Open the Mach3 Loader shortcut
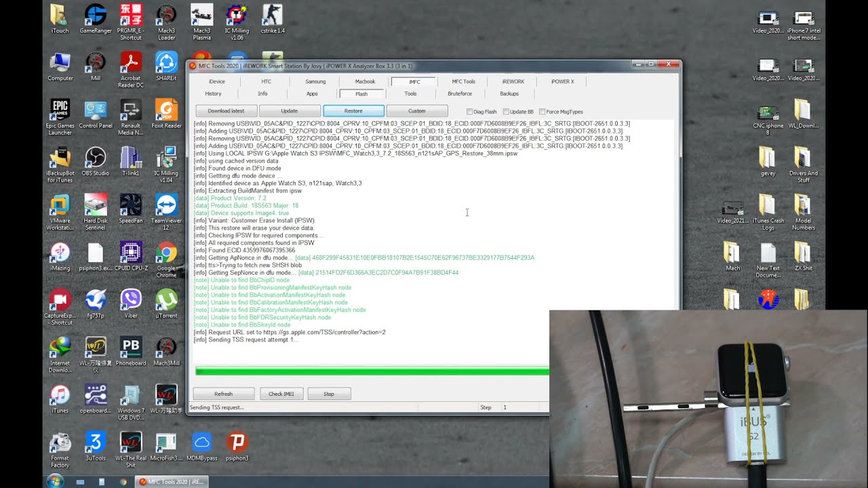This screenshot has height=488, width=868. coord(167,23)
